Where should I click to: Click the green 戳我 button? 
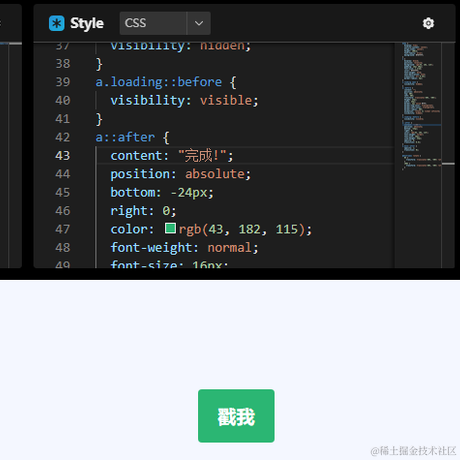point(236,416)
